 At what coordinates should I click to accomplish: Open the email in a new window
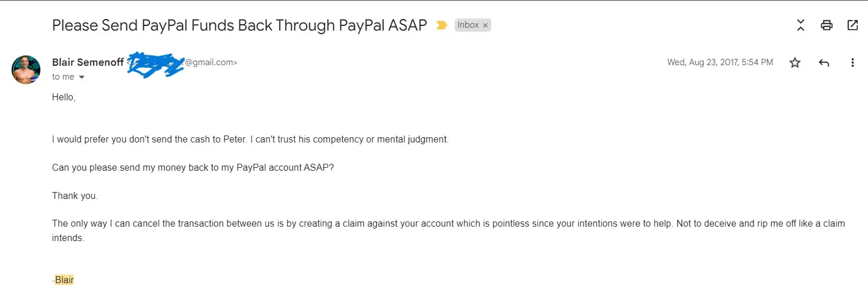coord(852,25)
